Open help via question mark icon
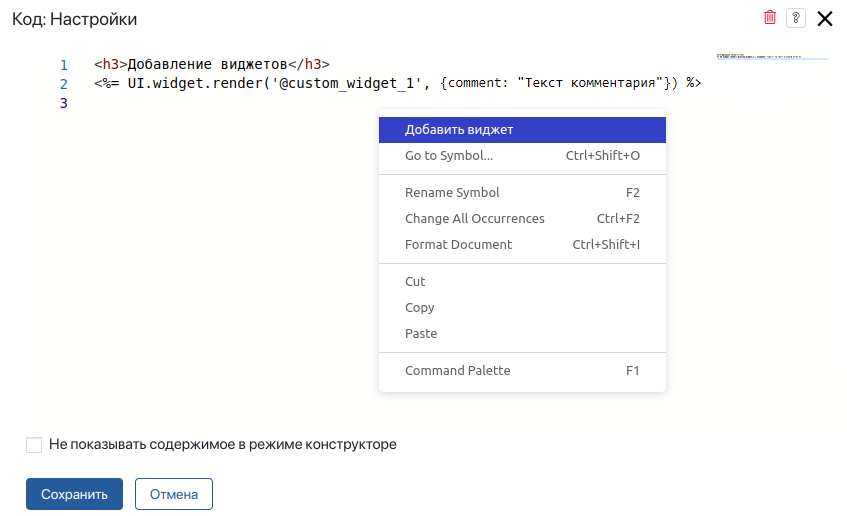847x516 pixels. 796,18
